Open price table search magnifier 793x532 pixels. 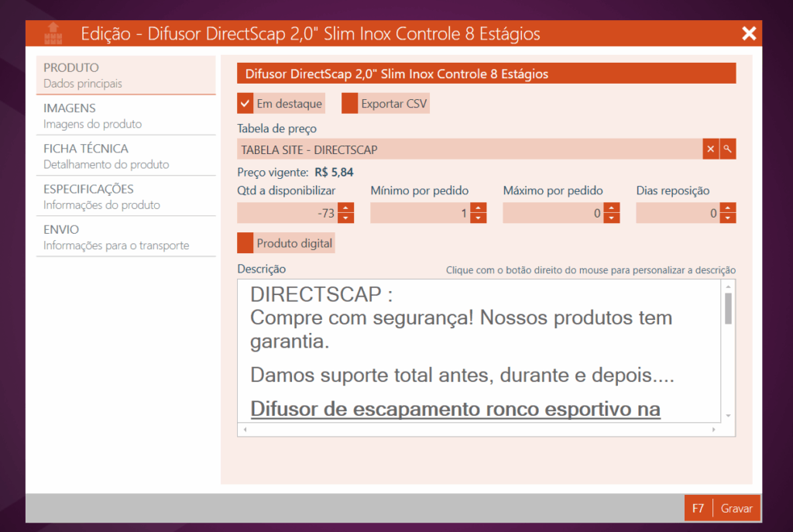728,149
